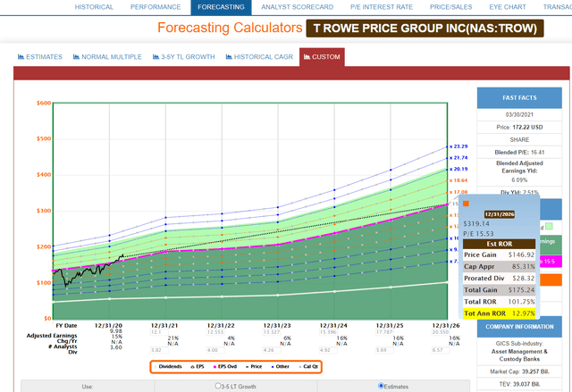Open the PRICE/SALES tab

pos(450,7)
